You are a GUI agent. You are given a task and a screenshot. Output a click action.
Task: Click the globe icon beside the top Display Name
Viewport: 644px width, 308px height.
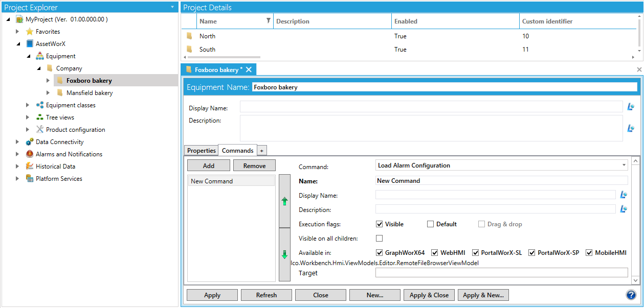pos(631,107)
